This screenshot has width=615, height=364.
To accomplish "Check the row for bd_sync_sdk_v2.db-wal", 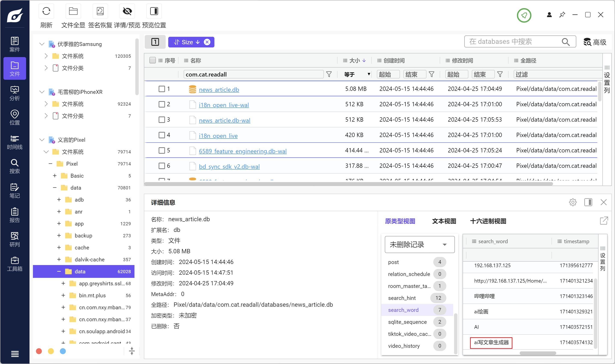I will coord(162,166).
